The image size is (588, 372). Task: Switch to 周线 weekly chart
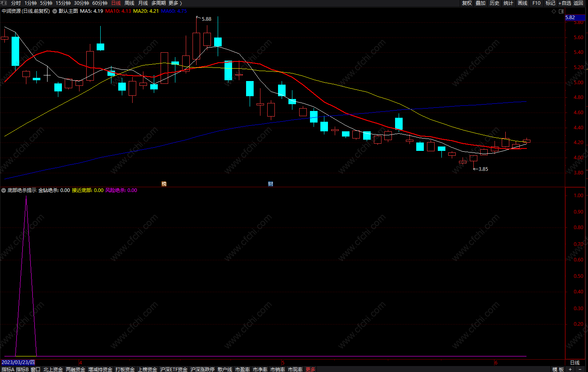pos(129,3)
